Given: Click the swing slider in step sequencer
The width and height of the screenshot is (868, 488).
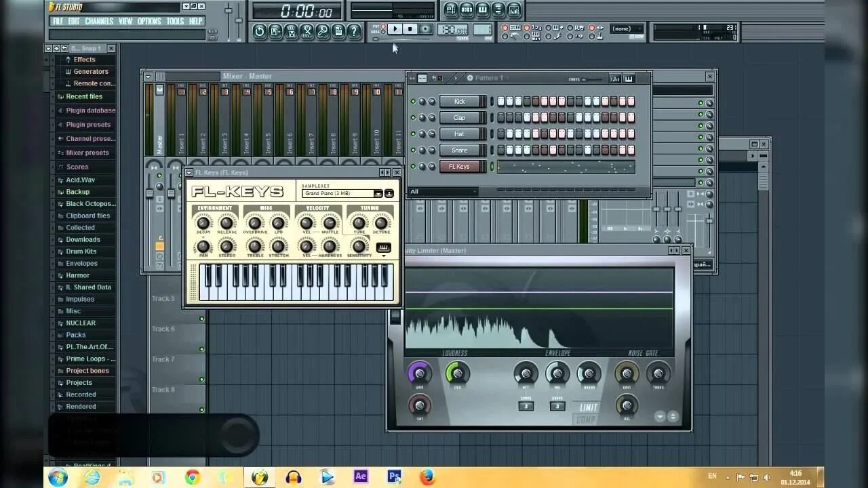Looking at the screenshot, I should coord(594,79).
